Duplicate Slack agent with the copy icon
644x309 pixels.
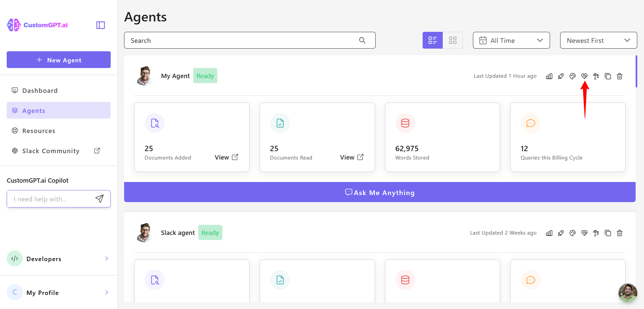[608, 233]
